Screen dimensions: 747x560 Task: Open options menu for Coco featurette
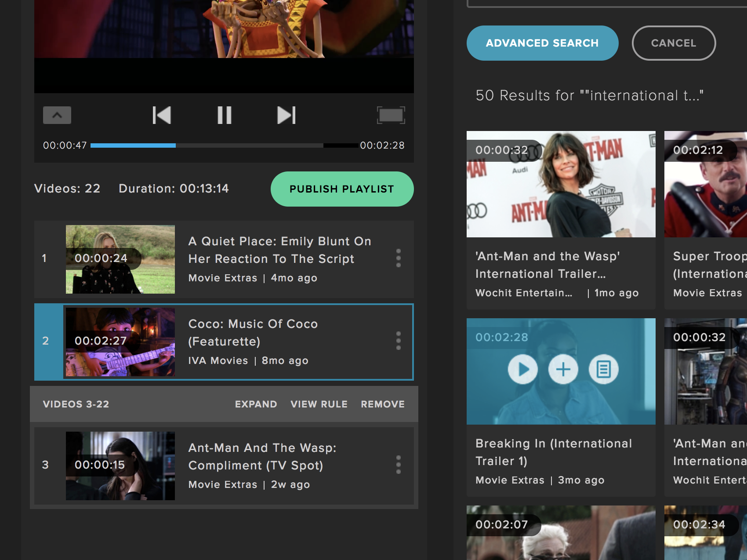[x=399, y=341]
